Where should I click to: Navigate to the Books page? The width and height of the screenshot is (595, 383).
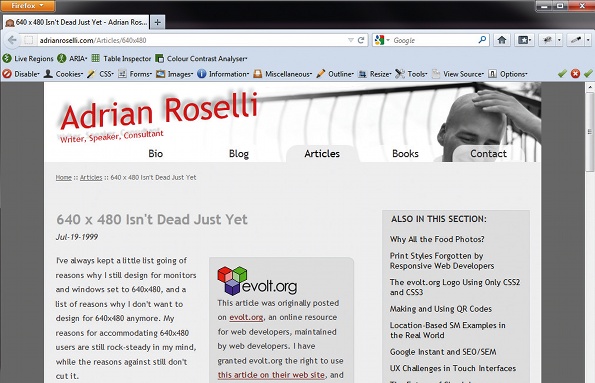coord(405,154)
